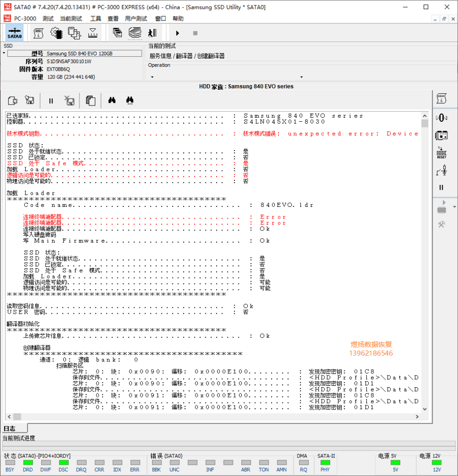Click the 服务信息 / 翻译器 / 创建翻译器 text
Image resolution: width=458 pixels, height=476 pixels.
[x=187, y=56]
